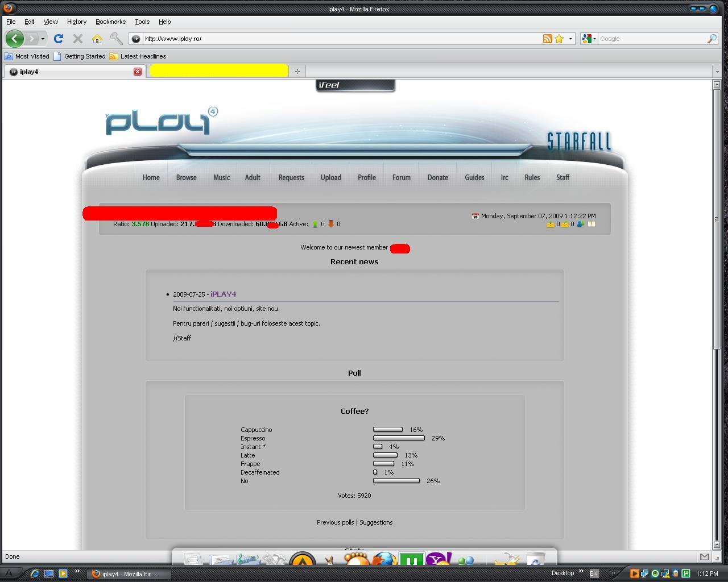Open the Music section
The height and width of the screenshot is (582, 728).
click(x=221, y=177)
